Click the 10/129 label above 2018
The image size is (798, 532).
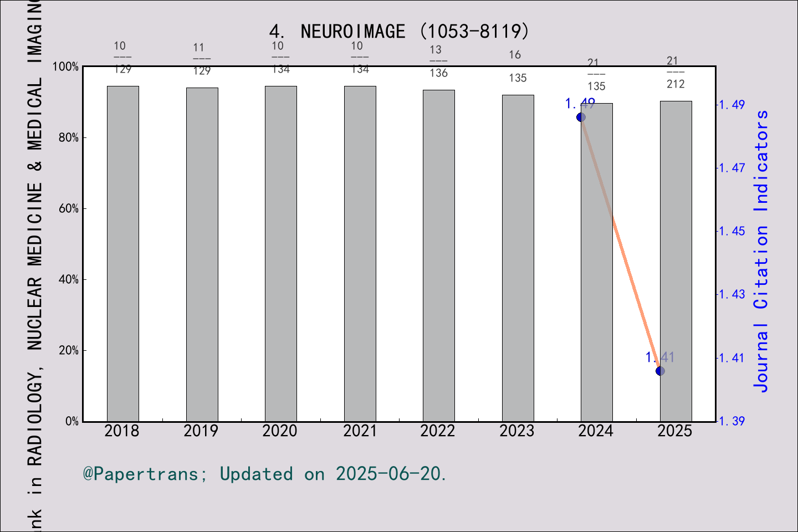pos(121,57)
